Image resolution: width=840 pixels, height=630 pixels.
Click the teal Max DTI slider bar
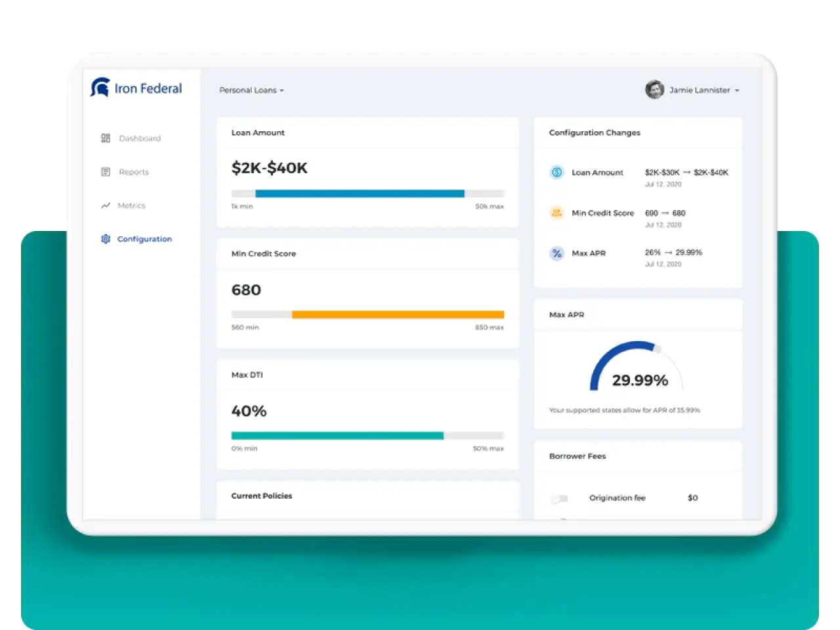coord(337,436)
